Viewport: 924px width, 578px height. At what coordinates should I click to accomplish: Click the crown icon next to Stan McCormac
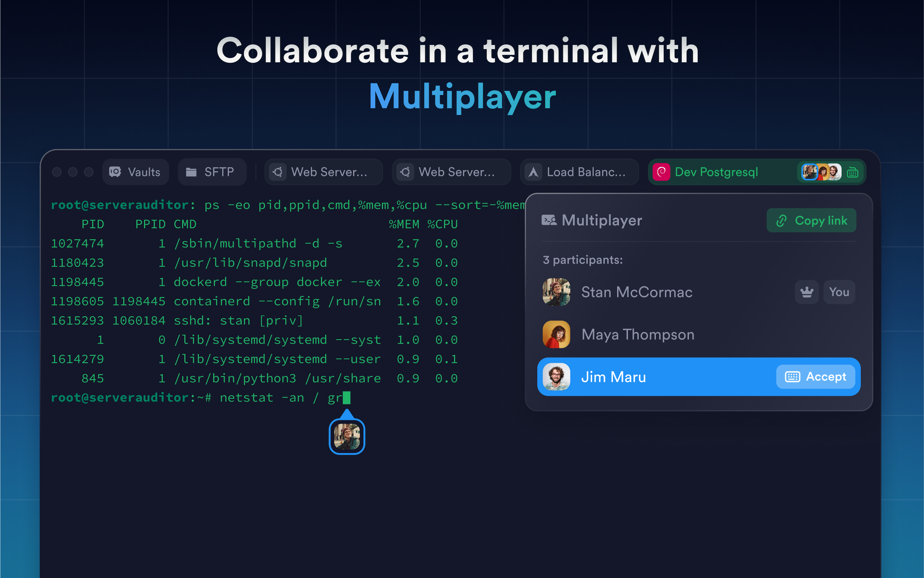(x=807, y=292)
